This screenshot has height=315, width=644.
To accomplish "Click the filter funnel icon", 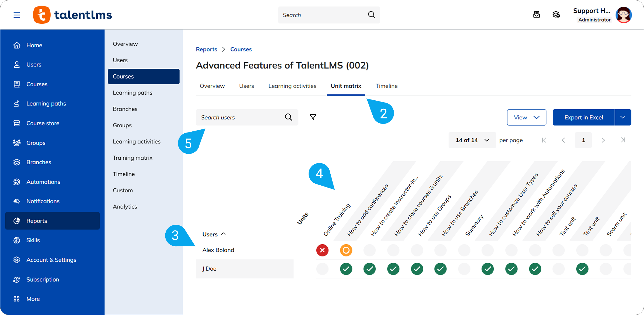I will click(x=313, y=117).
